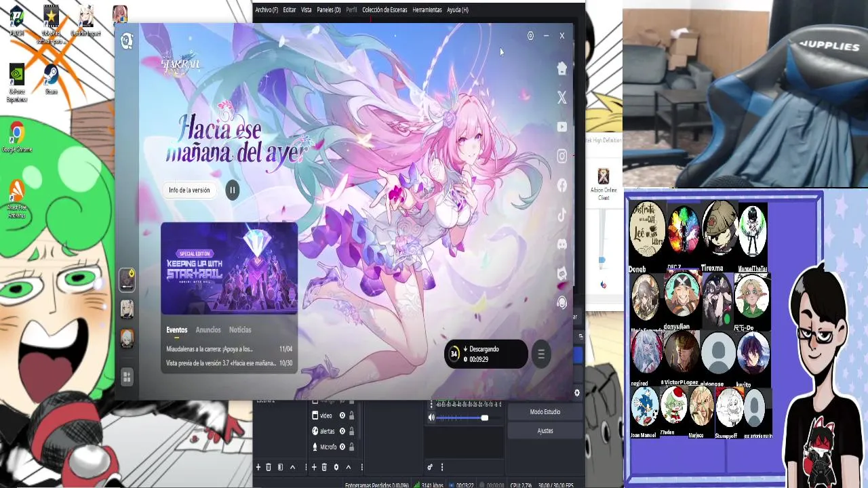Switch to the Anuncios tab
Screen dimensions: 868x488
tap(208, 330)
